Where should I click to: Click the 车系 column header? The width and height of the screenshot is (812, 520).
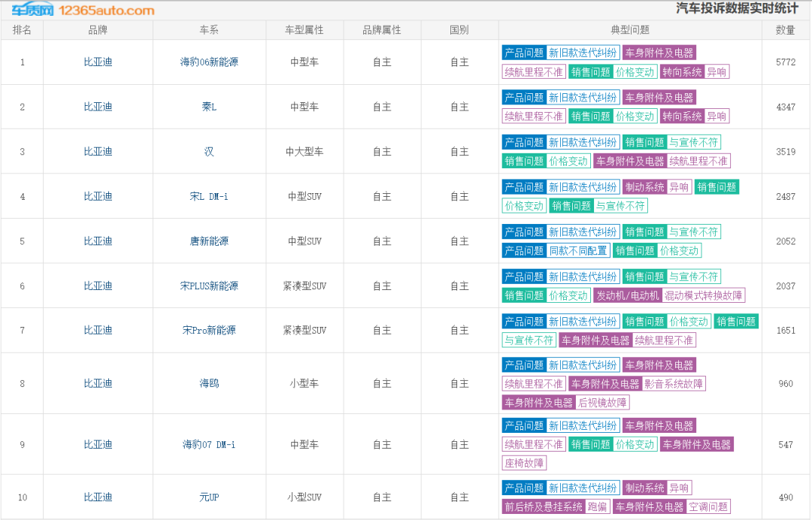[209, 30]
